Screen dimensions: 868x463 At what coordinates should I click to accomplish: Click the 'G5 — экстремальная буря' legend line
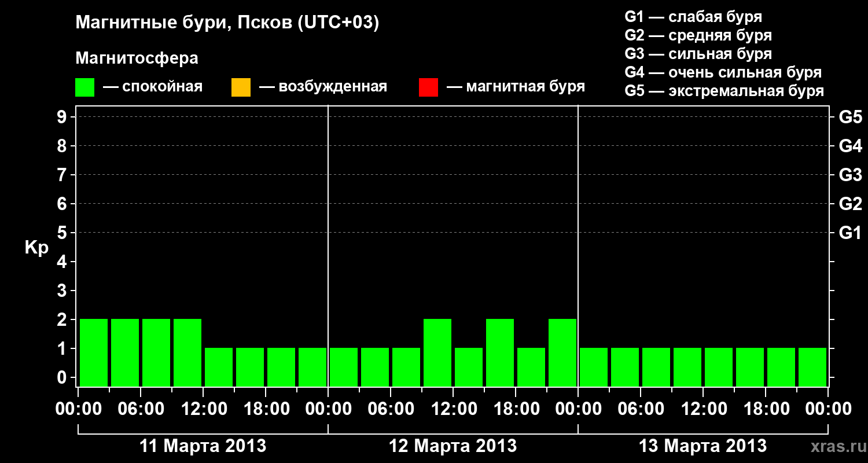click(x=724, y=91)
